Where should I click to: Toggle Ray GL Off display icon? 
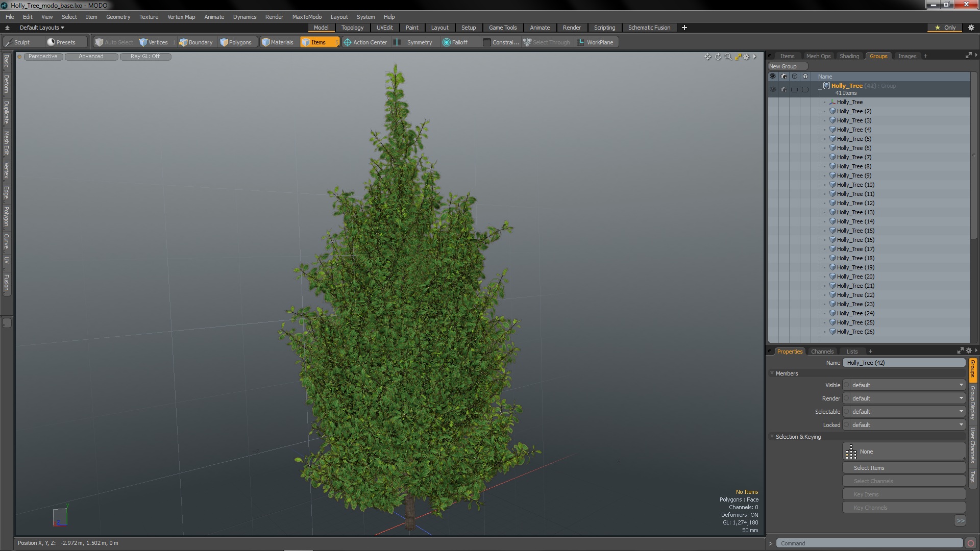tap(145, 56)
